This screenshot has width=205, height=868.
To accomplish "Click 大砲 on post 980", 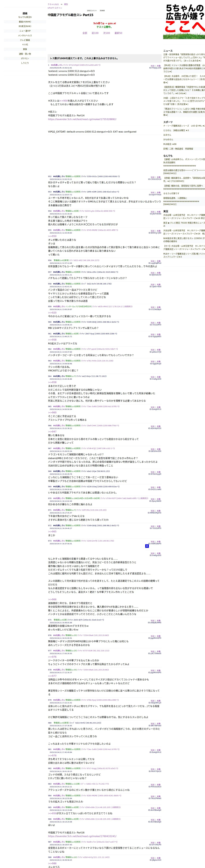I will point(159,724).
